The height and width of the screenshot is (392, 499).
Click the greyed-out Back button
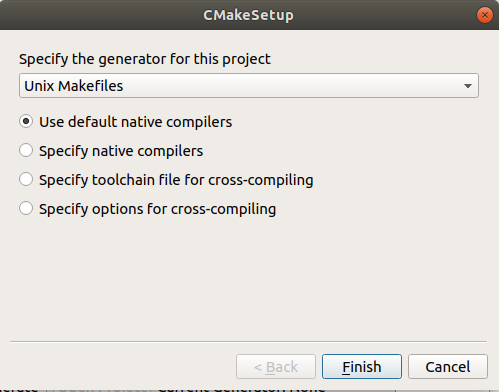click(x=276, y=367)
